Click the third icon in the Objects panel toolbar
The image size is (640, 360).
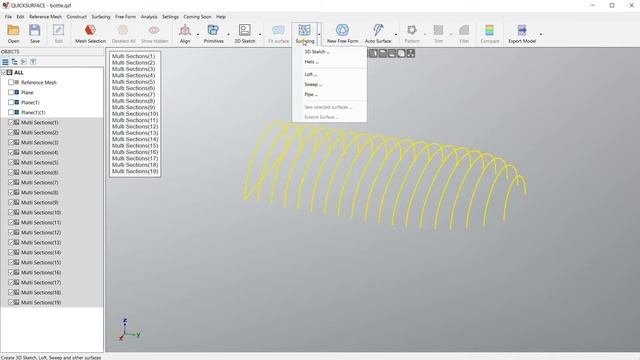(x=24, y=62)
